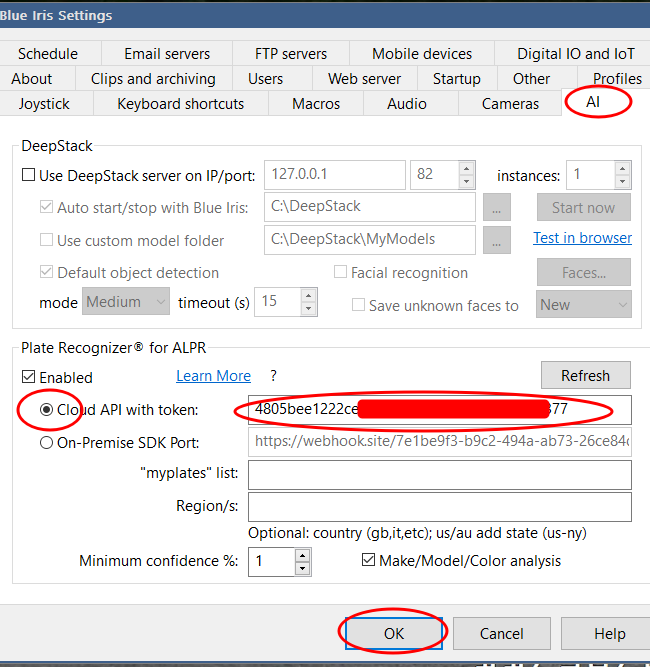650x667 pixels.
Task: Increase instances count up arrow
Action: (623, 168)
